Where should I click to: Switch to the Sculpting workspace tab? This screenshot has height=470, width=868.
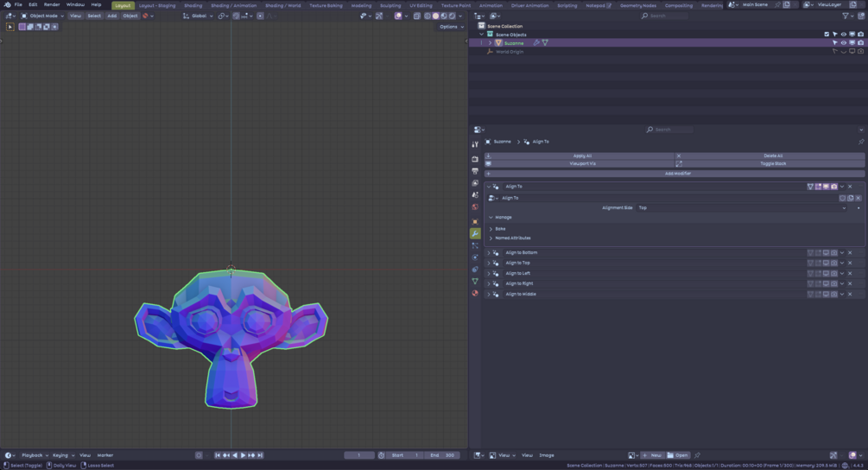(x=390, y=5)
